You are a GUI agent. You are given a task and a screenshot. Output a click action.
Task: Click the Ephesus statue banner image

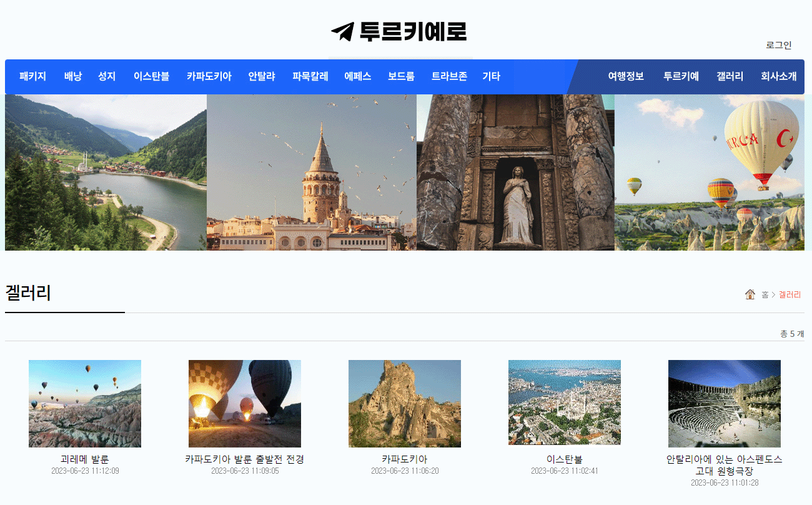(515, 172)
